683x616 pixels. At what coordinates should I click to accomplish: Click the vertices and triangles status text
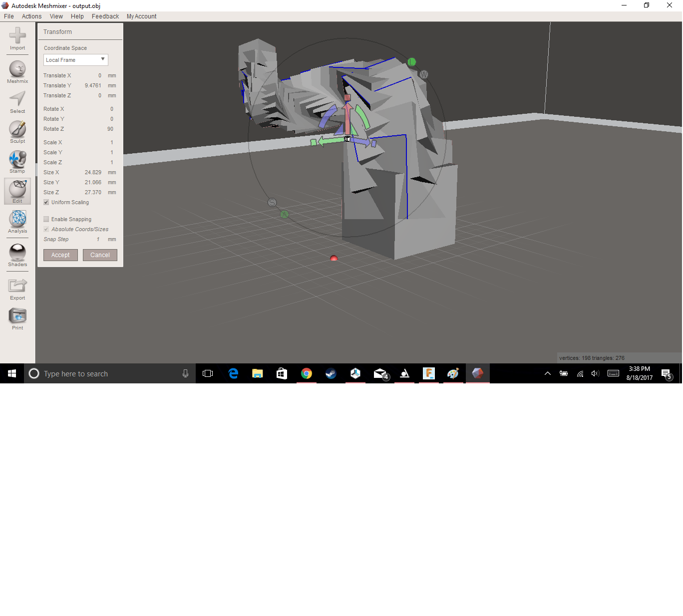tap(592, 358)
